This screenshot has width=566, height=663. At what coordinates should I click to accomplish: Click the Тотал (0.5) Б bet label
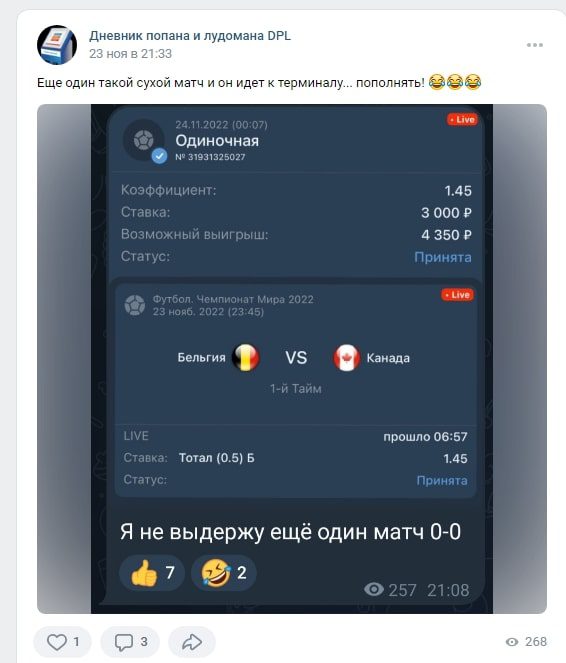click(217, 458)
